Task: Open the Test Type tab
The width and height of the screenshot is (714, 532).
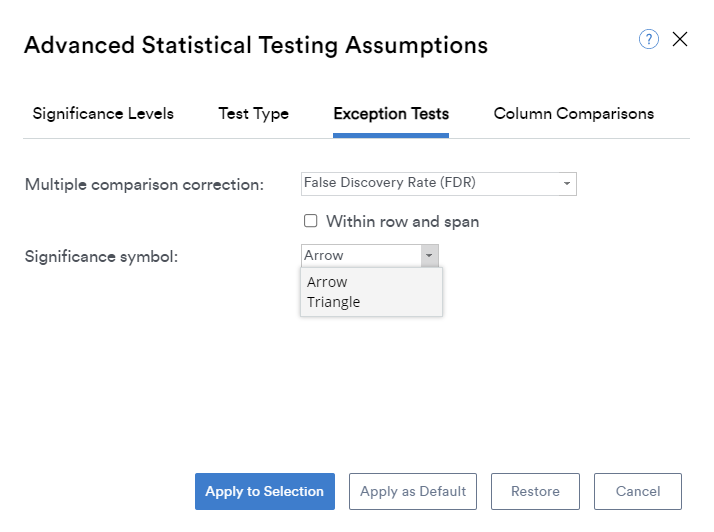Action: point(254,114)
